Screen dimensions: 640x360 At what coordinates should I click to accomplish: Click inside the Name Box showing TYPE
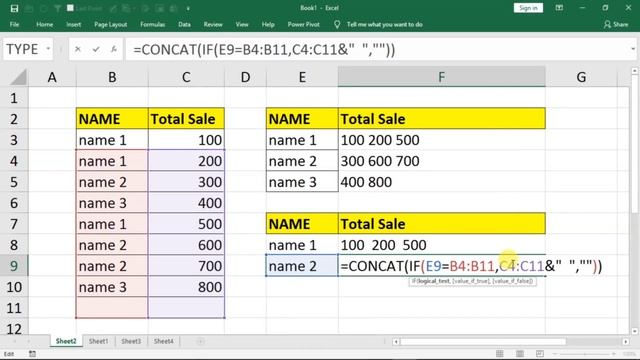click(23, 49)
